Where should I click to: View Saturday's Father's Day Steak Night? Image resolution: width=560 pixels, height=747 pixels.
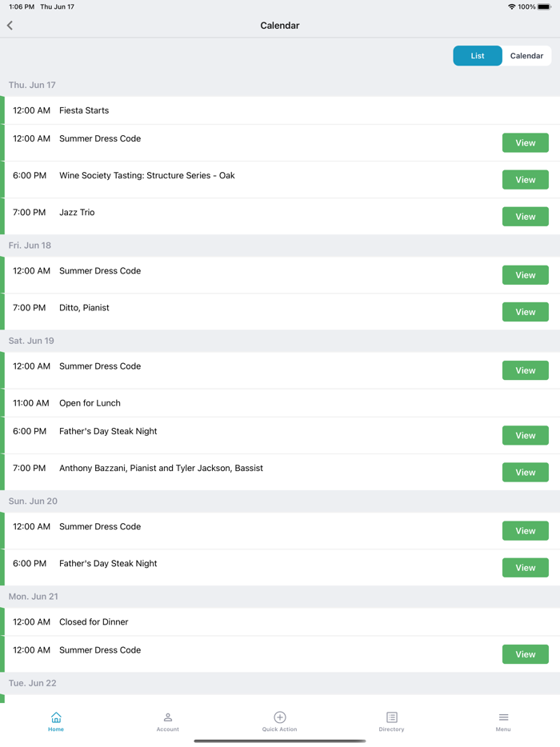(x=525, y=436)
